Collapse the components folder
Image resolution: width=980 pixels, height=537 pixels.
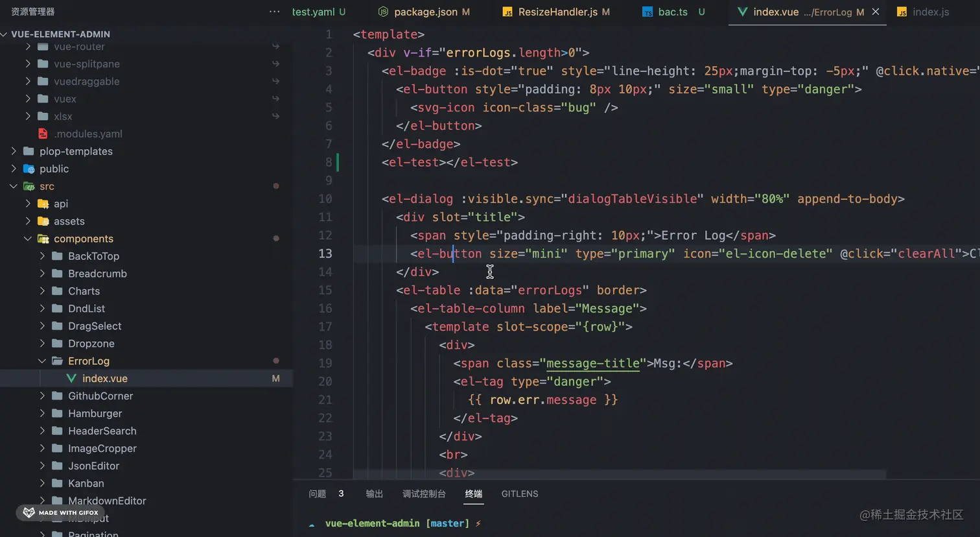28,239
